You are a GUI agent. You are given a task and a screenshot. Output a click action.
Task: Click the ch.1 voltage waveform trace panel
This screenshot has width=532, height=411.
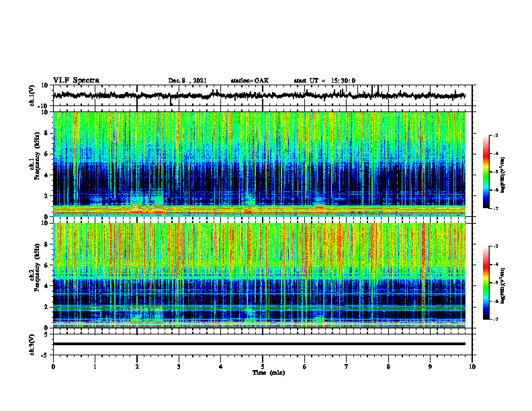click(x=263, y=95)
